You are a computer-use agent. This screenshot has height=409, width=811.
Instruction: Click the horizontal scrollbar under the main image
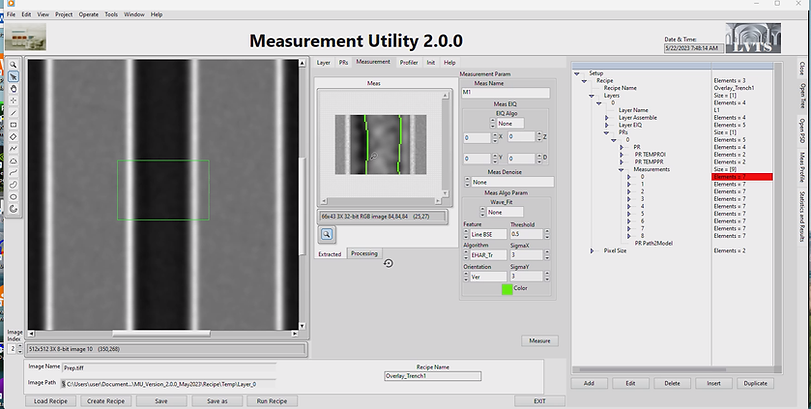click(162, 334)
